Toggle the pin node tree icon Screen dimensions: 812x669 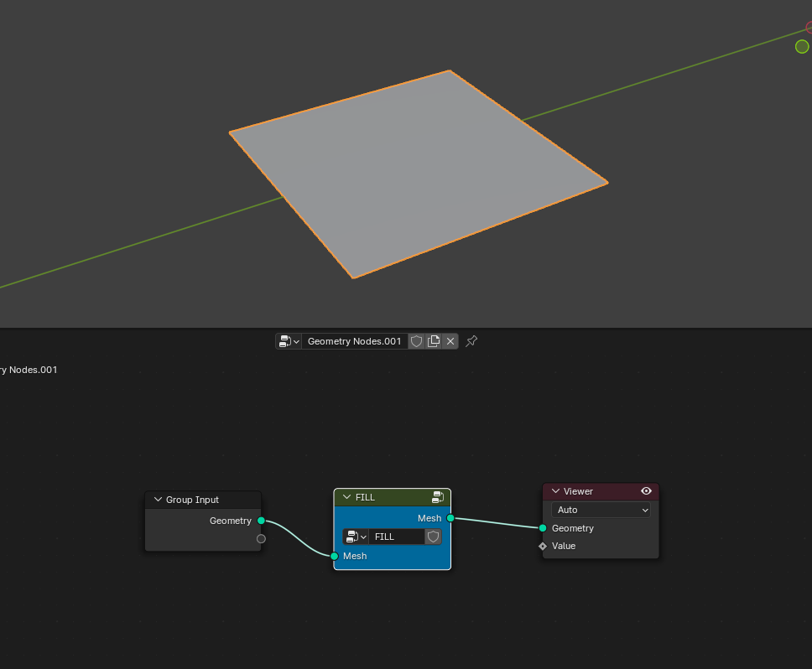coord(471,341)
